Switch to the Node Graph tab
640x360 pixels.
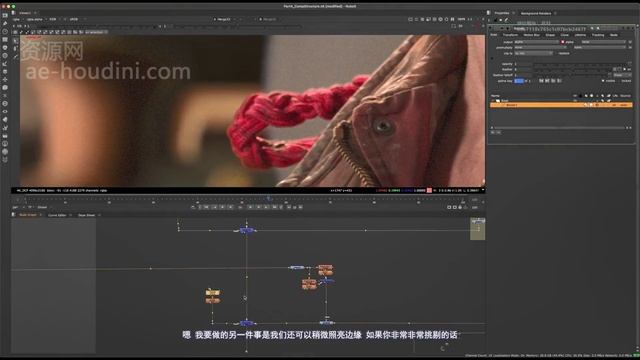coord(28,215)
